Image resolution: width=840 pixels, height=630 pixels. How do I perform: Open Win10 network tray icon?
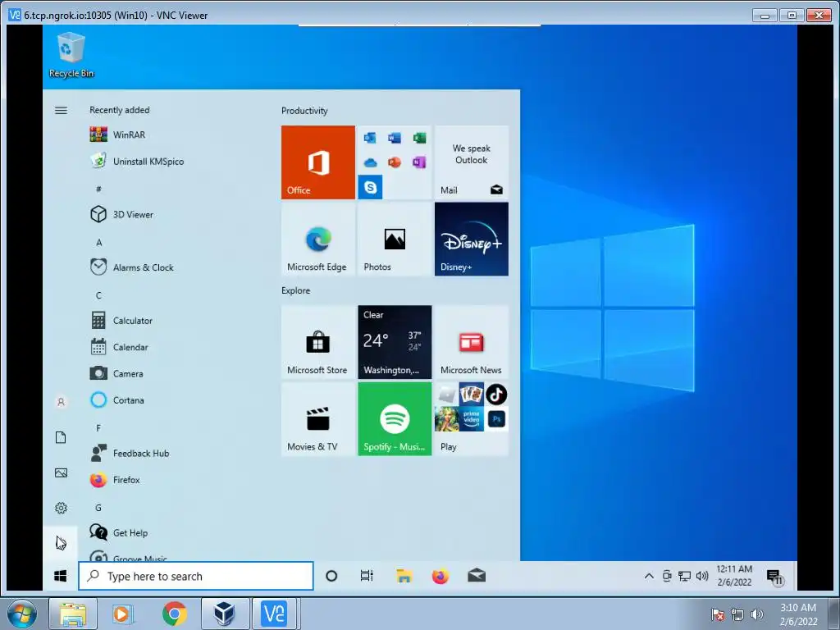684,576
